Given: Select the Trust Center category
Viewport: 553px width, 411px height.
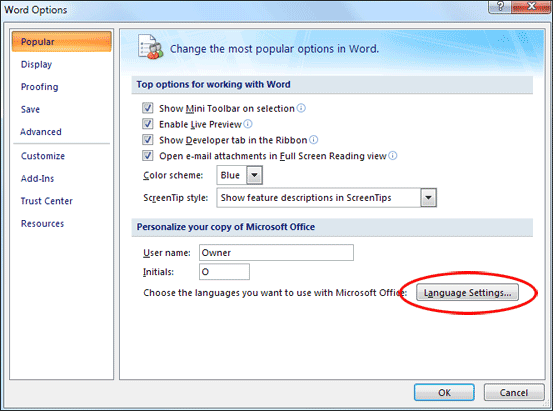Looking at the screenshot, I should (x=47, y=201).
